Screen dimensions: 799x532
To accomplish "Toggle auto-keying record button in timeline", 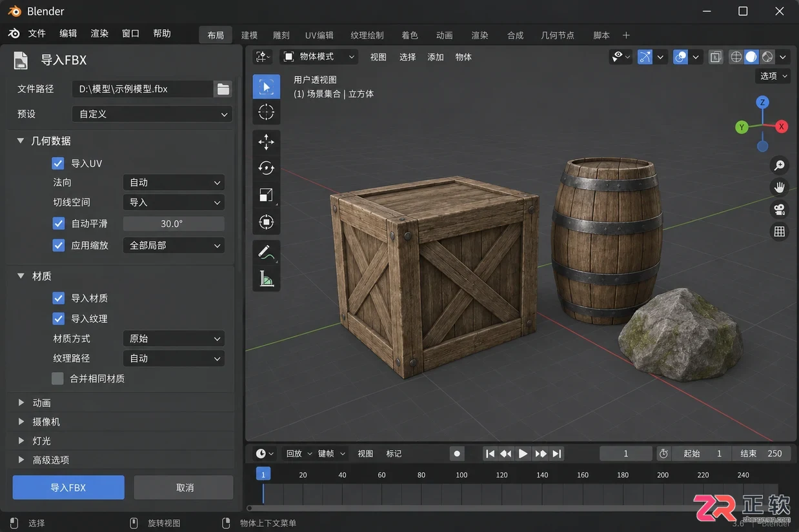I will click(x=457, y=453).
